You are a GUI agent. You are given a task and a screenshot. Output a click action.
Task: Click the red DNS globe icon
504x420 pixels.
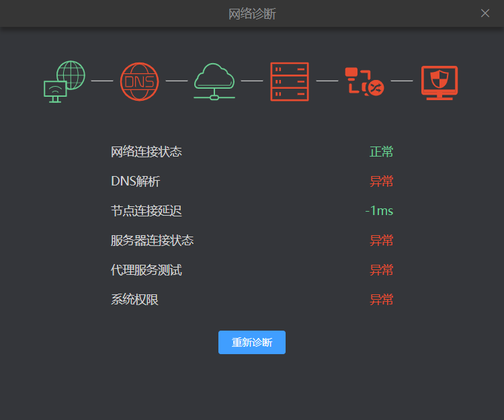[139, 81]
